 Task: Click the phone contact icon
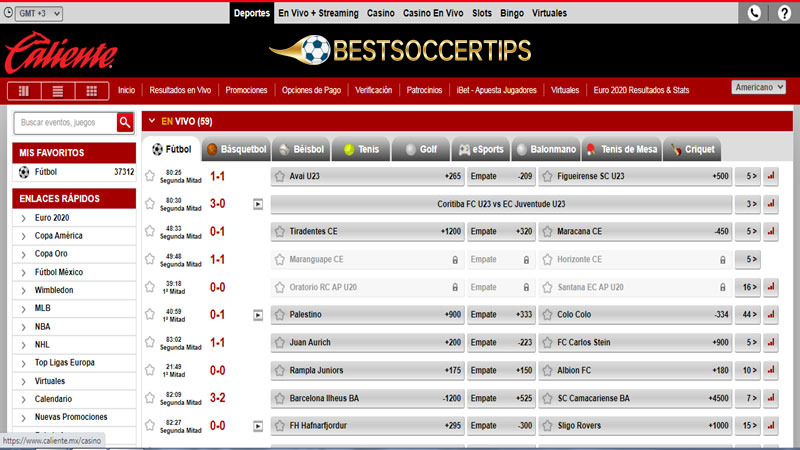pos(754,13)
